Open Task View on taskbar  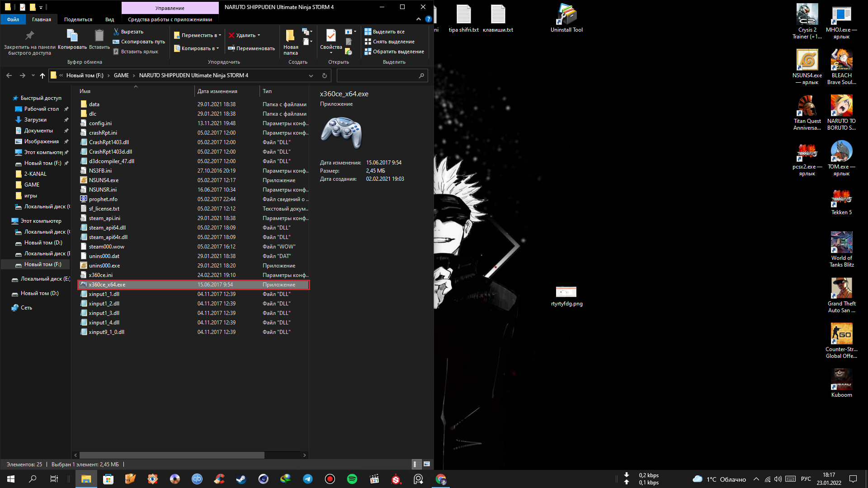pos(54,479)
